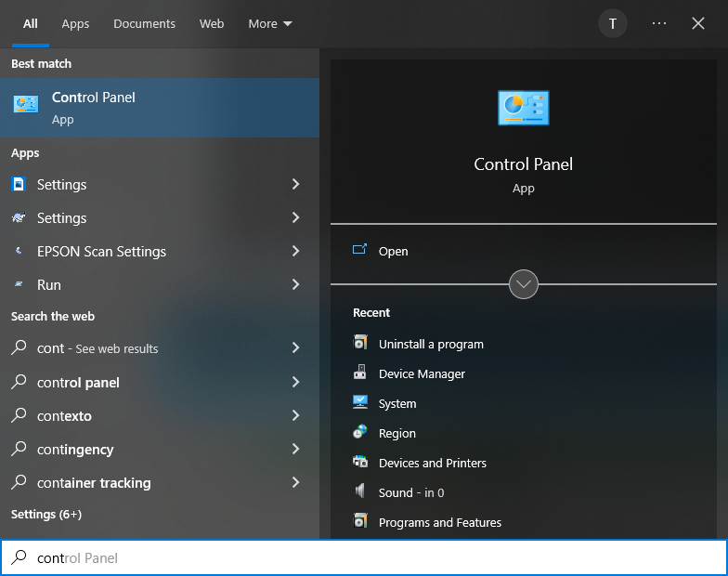Open recent item Devices and Printers
This screenshot has width=728, height=576.
(433, 463)
